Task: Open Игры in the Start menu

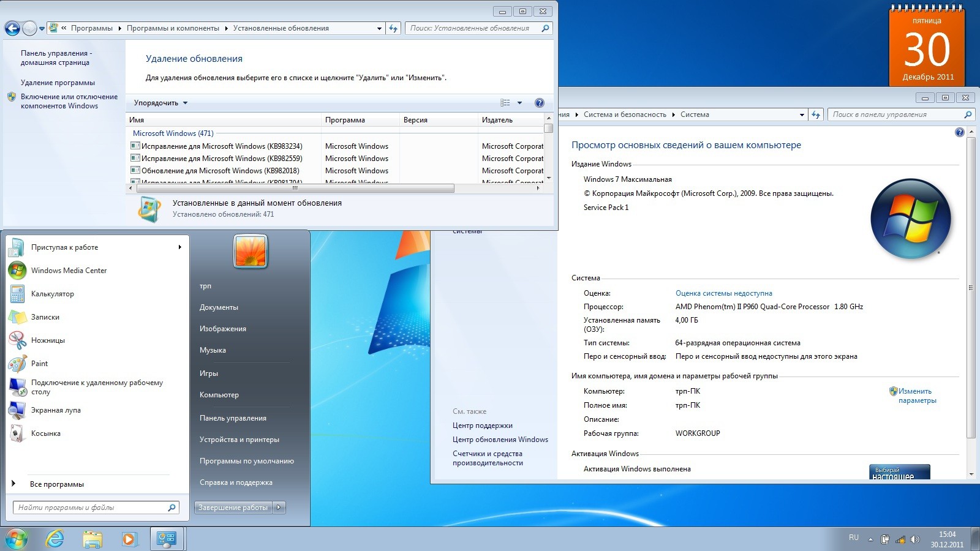Action: tap(209, 373)
